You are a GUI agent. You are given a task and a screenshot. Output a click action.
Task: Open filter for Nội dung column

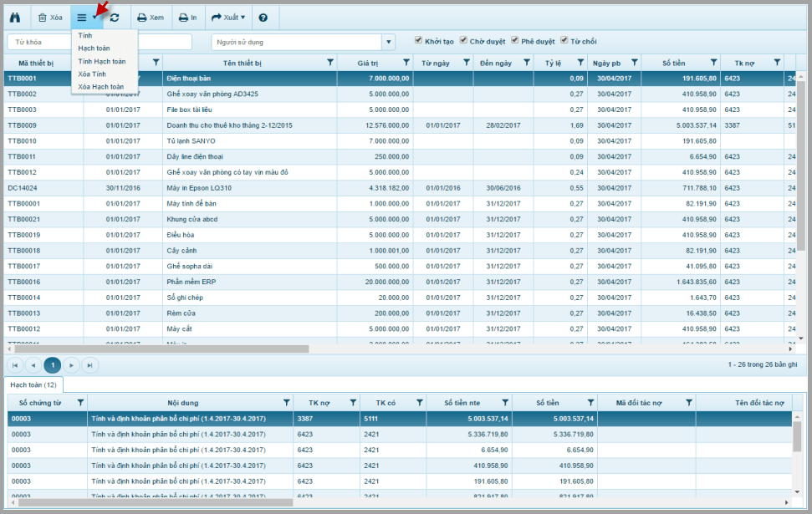[x=286, y=403]
